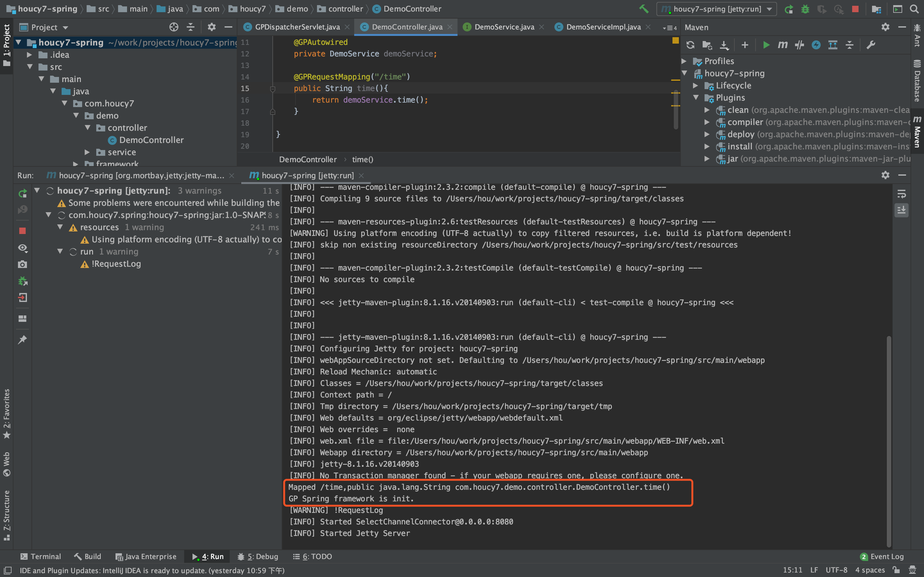Click the Debug bug icon in top toolbar
This screenshot has height=577, width=924.
805,9
